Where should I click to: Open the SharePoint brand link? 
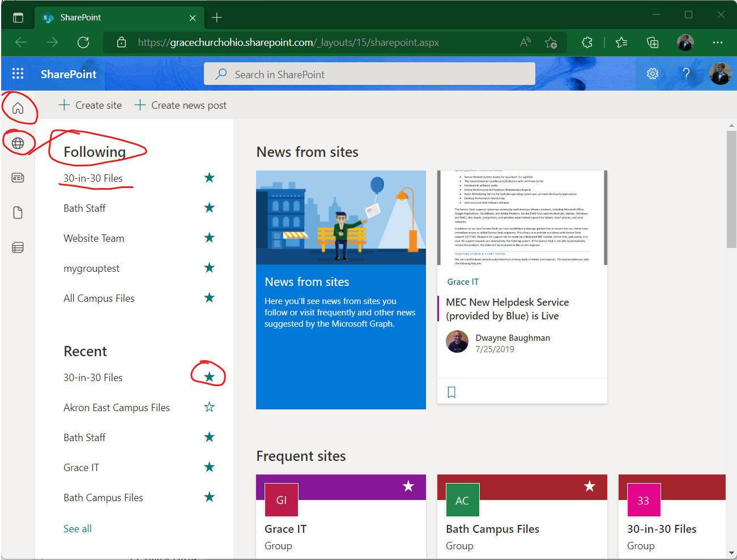coord(69,74)
